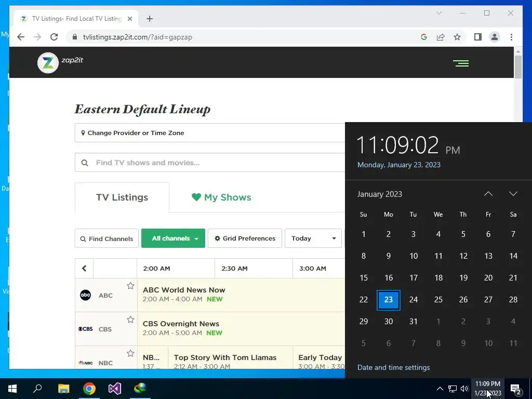Select January 14 in calendar

(x=513, y=256)
